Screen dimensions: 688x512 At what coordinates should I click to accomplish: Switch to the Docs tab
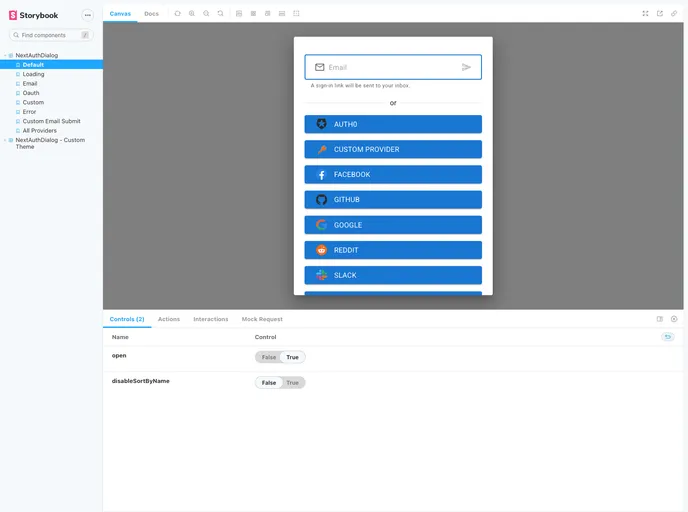point(151,14)
